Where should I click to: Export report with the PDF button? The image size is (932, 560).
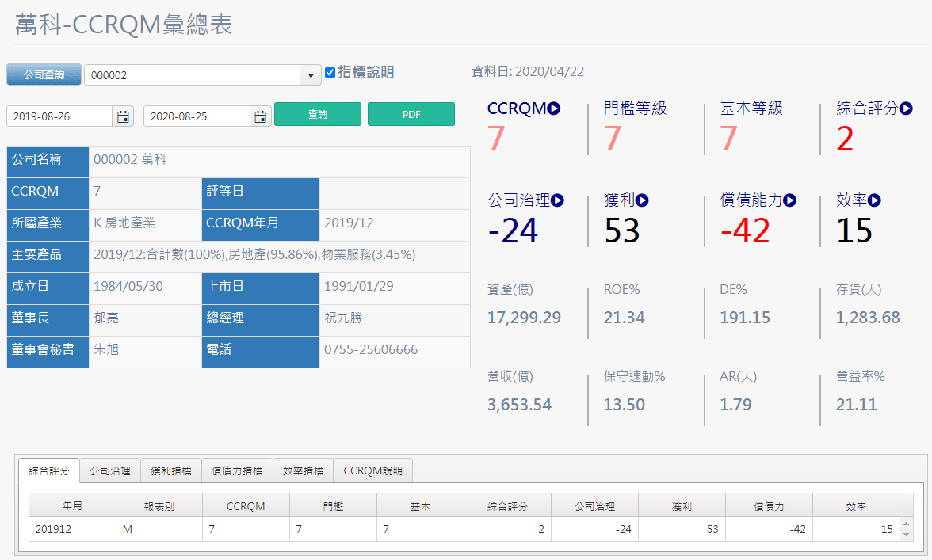pos(411,115)
